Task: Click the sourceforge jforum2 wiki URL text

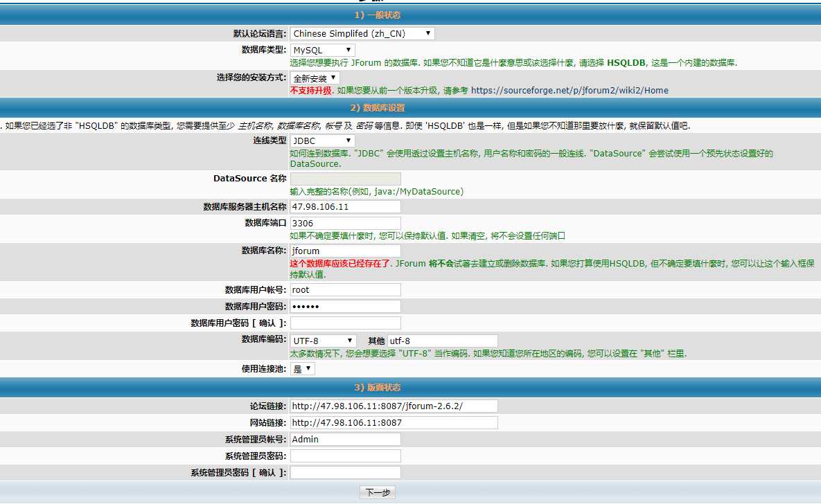Action: click(570, 91)
